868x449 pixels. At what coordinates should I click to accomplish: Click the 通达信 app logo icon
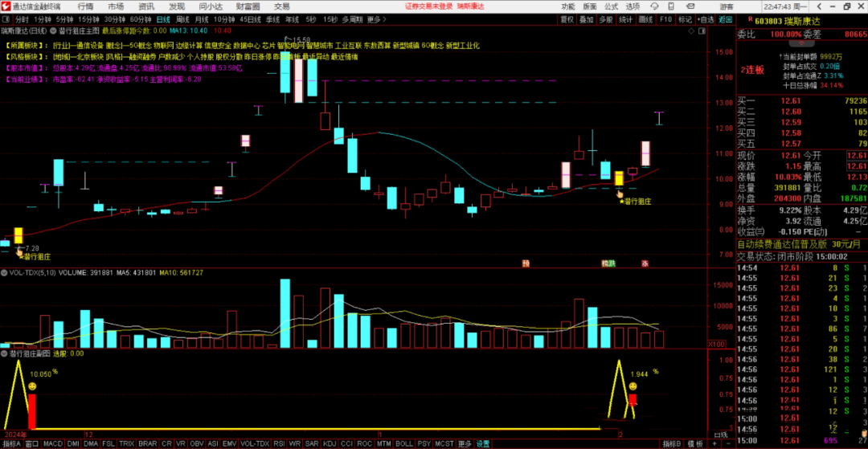coord(6,6)
